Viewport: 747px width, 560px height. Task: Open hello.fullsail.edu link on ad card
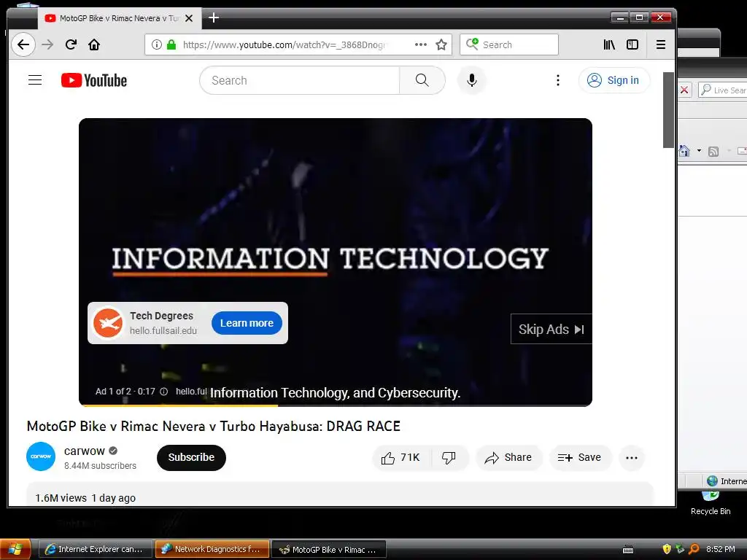163,330
